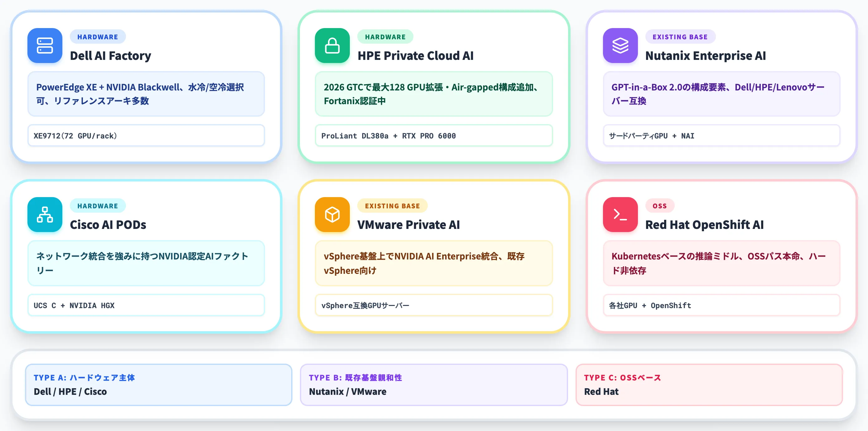Click the EXISTING BASE badge above VMware Private AI

(392, 206)
